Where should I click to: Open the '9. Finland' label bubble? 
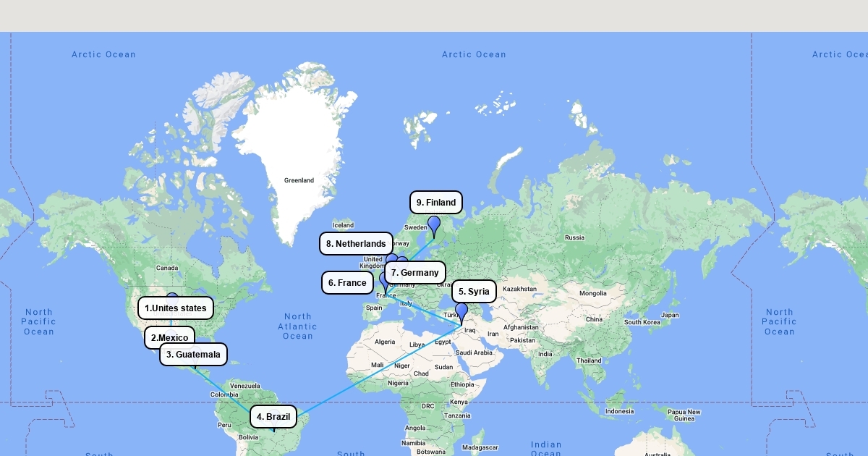(436, 203)
